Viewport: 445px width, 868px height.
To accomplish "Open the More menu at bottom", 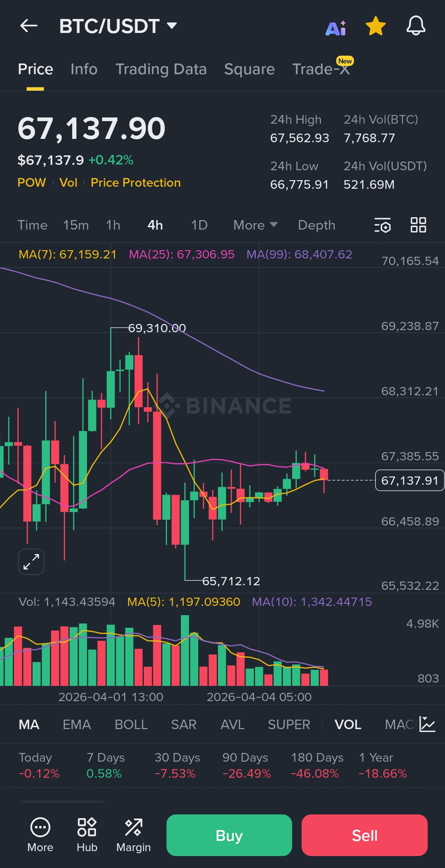I will coord(40,835).
